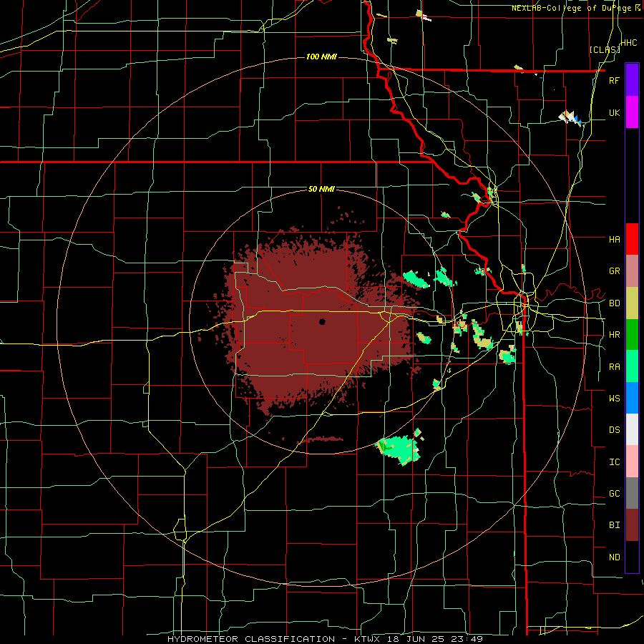644x644 pixels.
Task: Click the magenta UK legend swatch
Action: pyautogui.click(x=632, y=112)
